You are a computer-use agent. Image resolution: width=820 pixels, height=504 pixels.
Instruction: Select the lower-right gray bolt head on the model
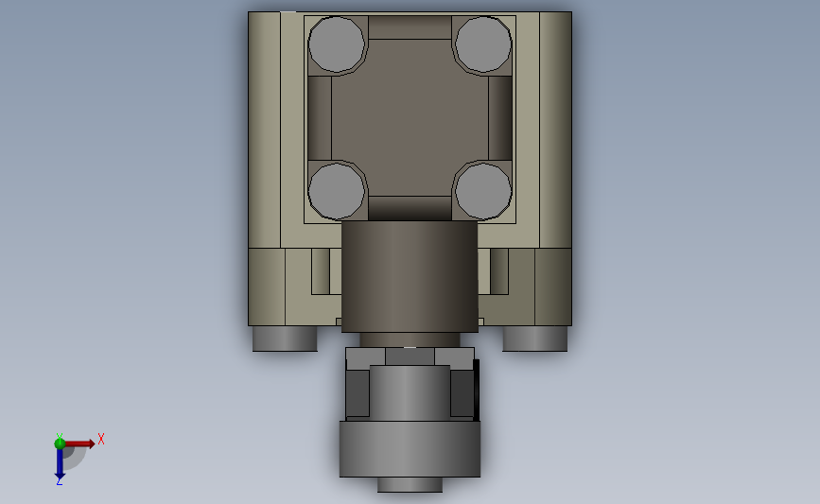[x=483, y=191]
